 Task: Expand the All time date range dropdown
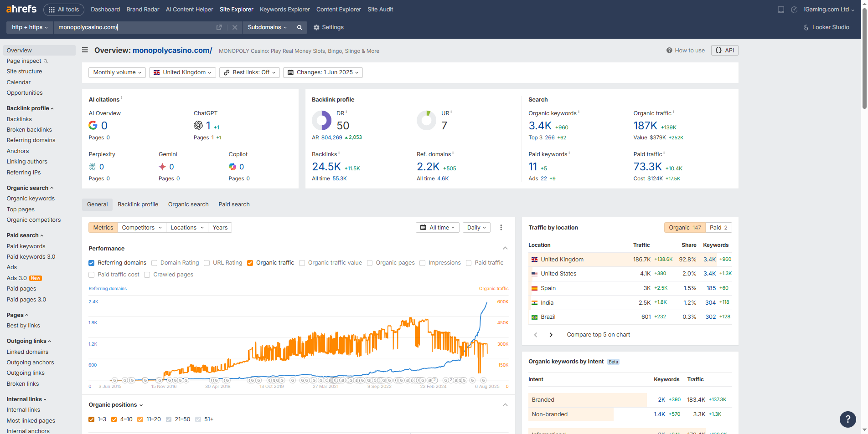(x=437, y=228)
